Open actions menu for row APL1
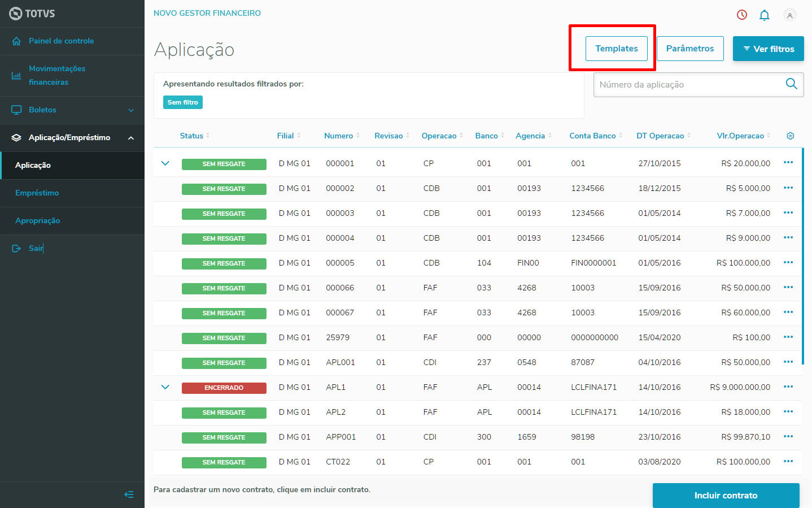The image size is (812, 508). click(x=788, y=387)
